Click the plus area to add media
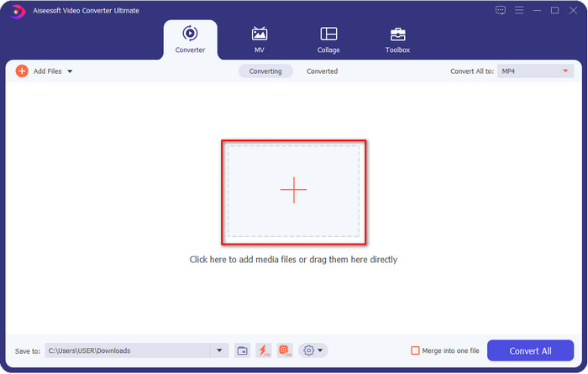The width and height of the screenshot is (588, 374). pyautogui.click(x=293, y=190)
